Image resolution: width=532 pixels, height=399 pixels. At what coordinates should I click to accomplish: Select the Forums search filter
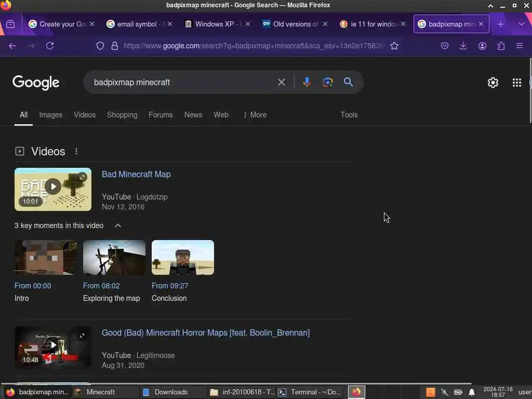pos(161,115)
